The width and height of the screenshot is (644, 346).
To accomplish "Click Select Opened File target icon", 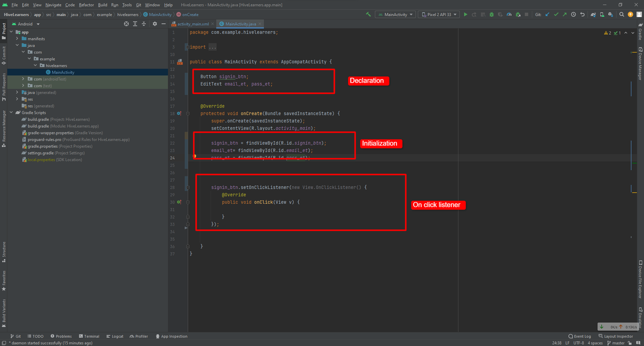I will [x=126, y=24].
